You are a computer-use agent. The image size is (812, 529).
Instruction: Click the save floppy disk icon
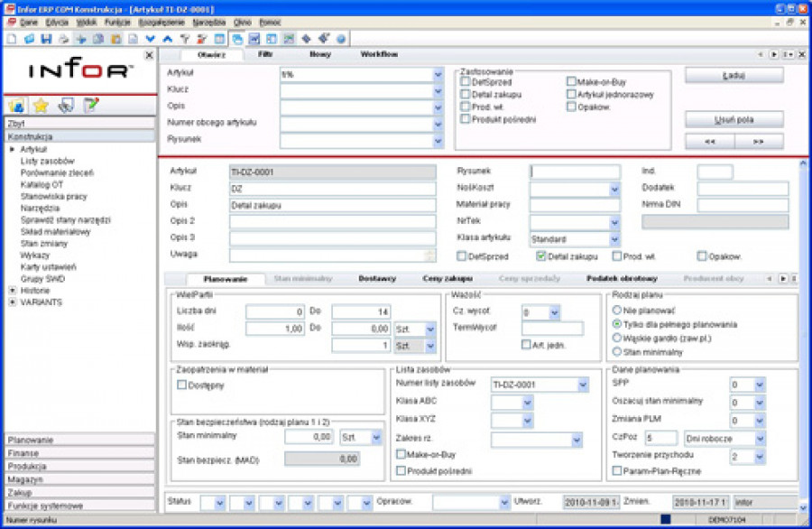46,39
